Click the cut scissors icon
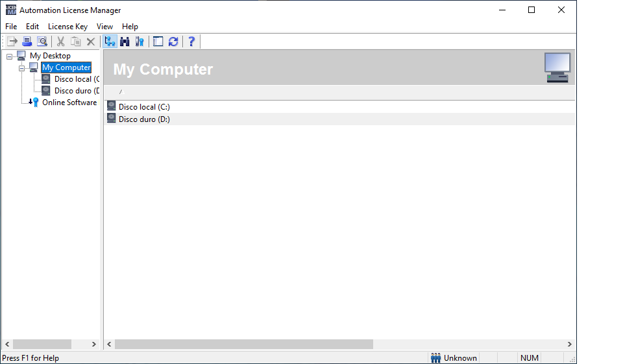The image size is (623, 364). pos(61,42)
